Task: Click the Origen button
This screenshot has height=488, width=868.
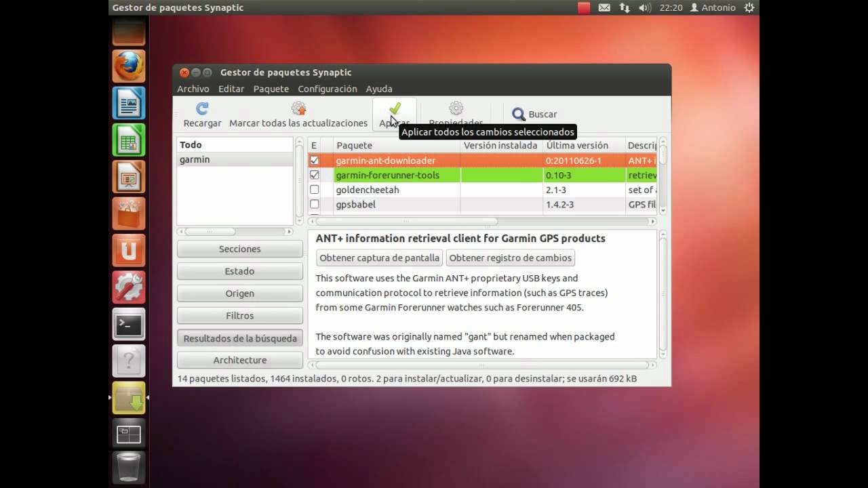Action: pos(240,293)
